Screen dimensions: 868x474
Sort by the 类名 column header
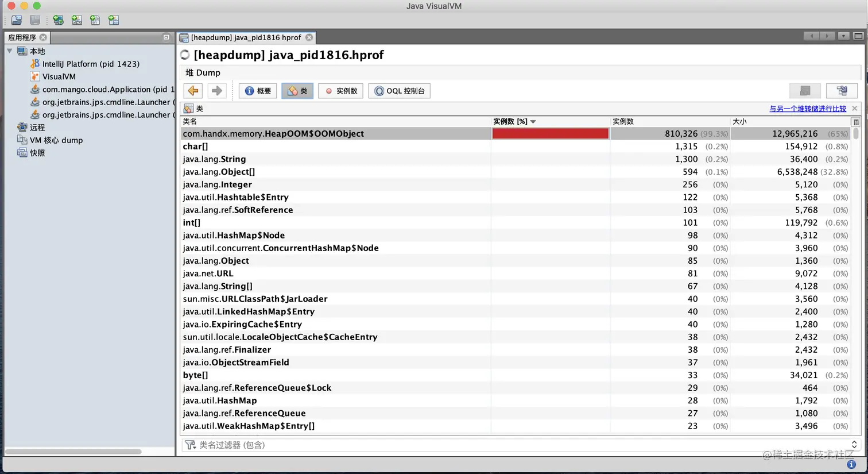pyautogui.click(x=336, y=121)
